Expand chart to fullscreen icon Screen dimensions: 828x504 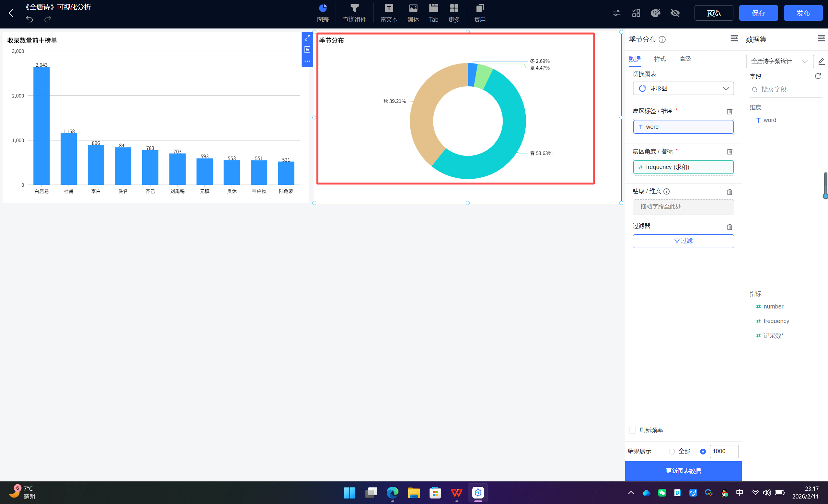(307, 38)
